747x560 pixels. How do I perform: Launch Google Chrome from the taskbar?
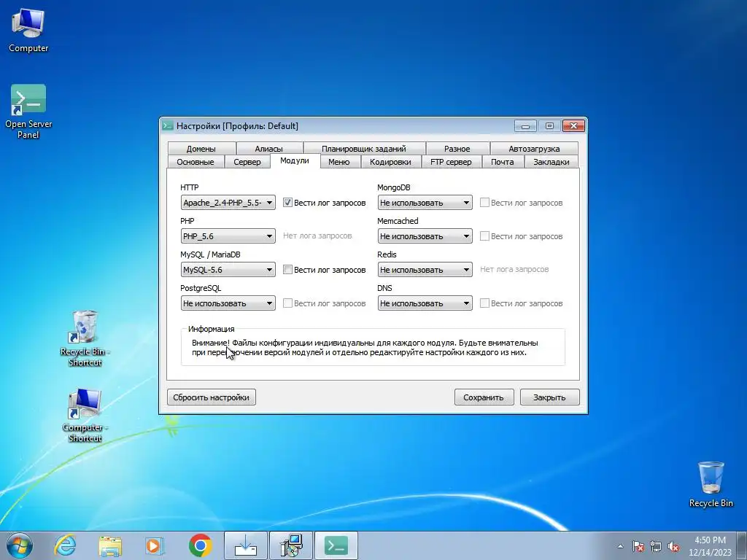[x=200, y=545]
